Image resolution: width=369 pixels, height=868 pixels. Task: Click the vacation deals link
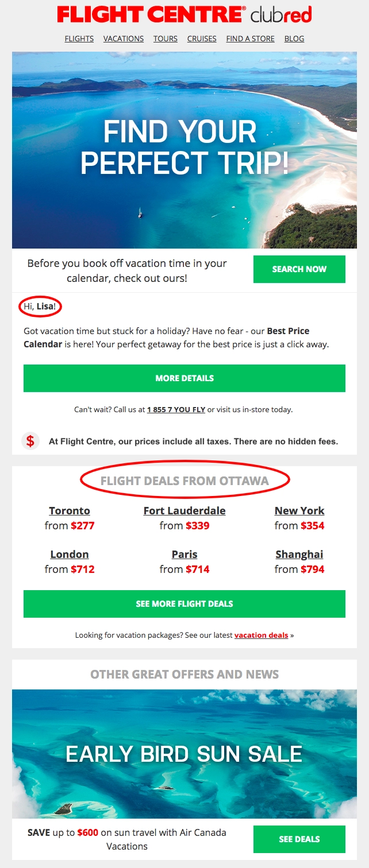[262, 635]
